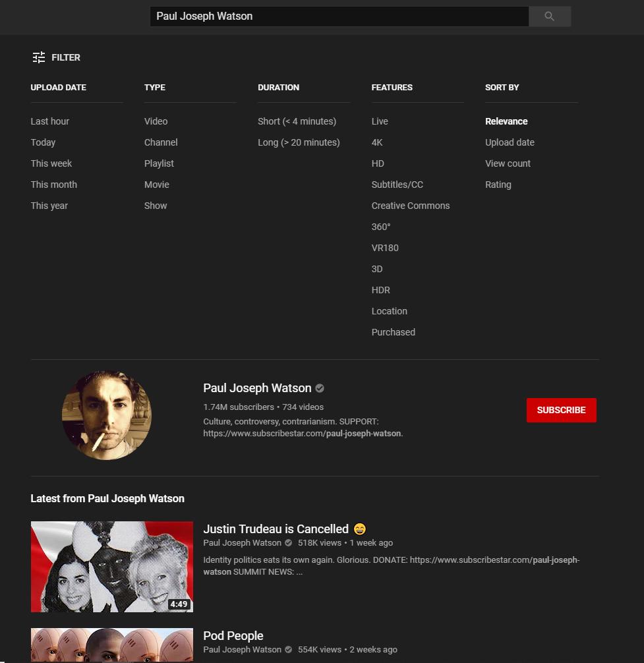The height and width of the screenshot is (663, 644).
Task: Click '1.74M subscribers • 734 videos' text
Action: pos(263,407)
